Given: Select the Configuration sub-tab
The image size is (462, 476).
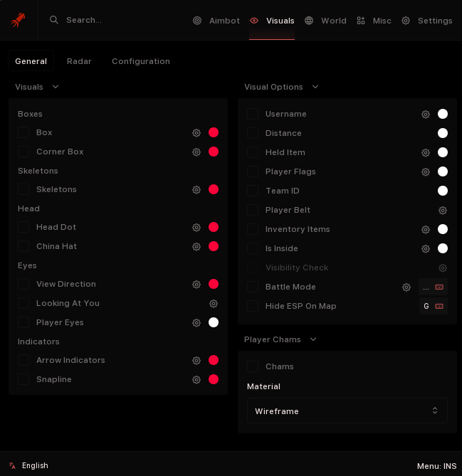Looking at the screenshot, I should click(x=141, y=61).
